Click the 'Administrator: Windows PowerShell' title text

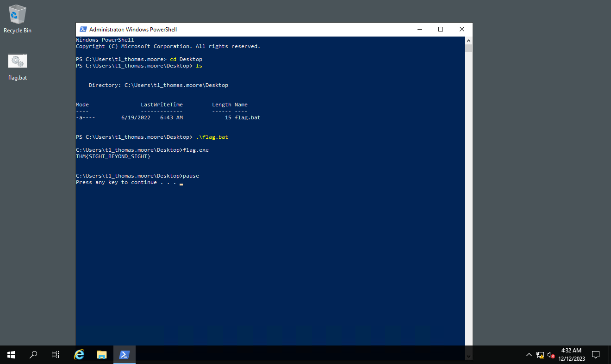(x=133, y=29)
